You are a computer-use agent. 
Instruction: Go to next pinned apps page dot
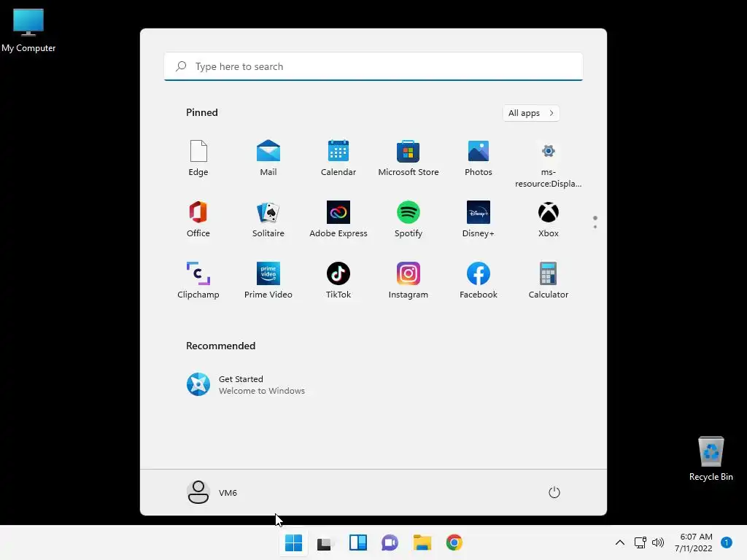tap(595, 227)
